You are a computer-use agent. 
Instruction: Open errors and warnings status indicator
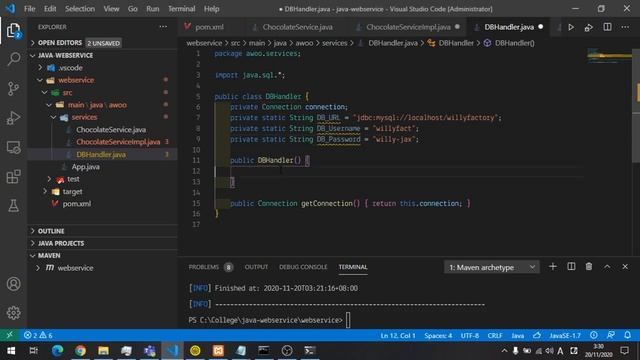pos(38,335)
